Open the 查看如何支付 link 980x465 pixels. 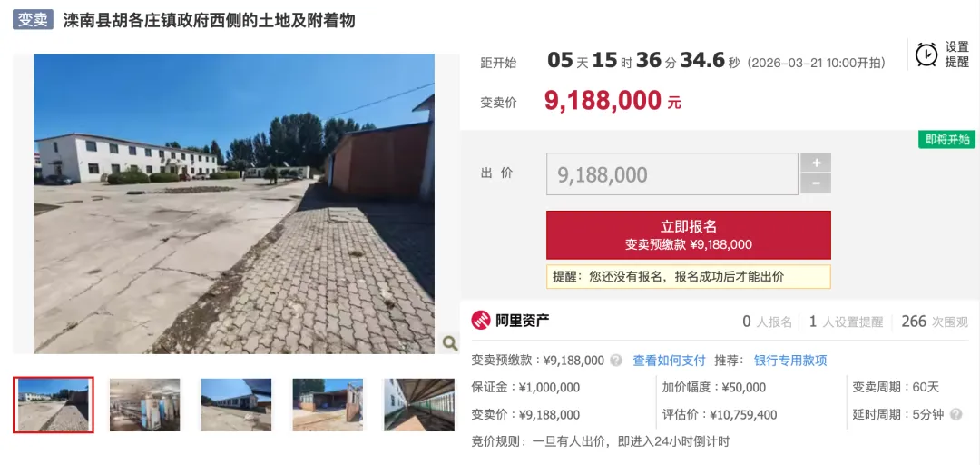(x=669, y=361)
